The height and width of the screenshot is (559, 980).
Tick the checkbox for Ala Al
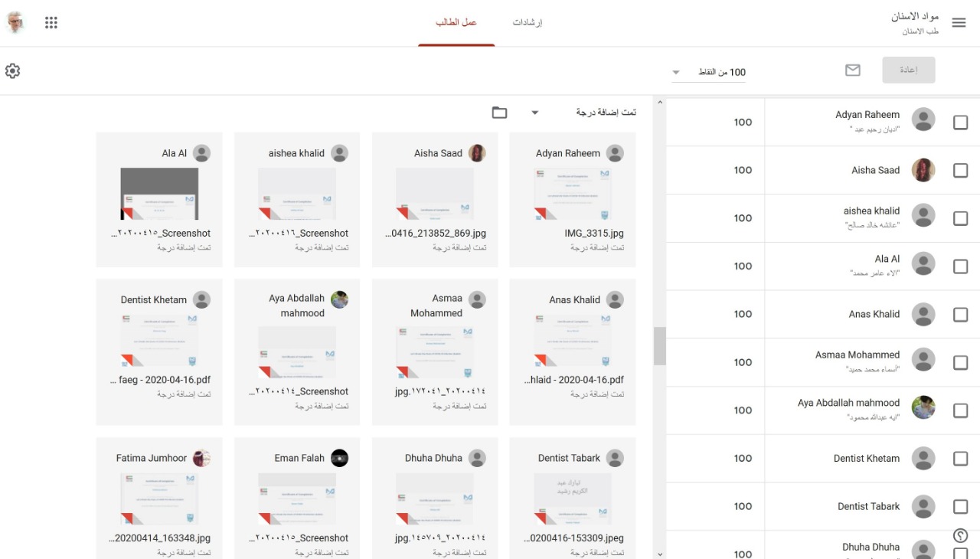(x=960, y=266)
